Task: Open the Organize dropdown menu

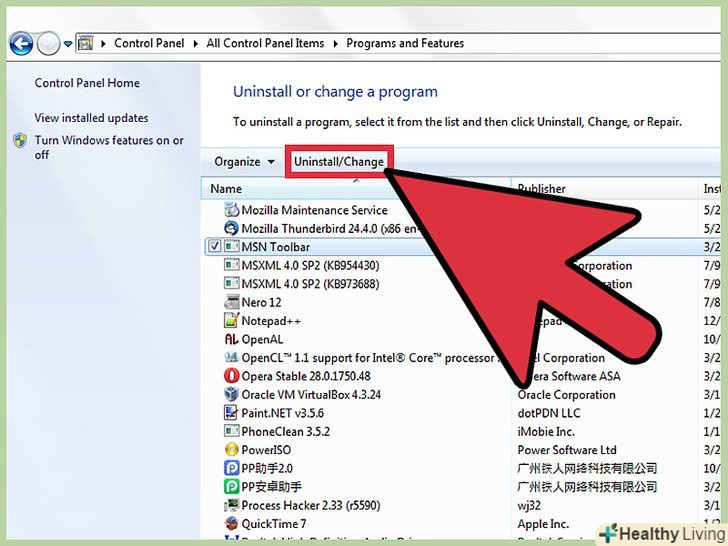Action: click(244, 162)
